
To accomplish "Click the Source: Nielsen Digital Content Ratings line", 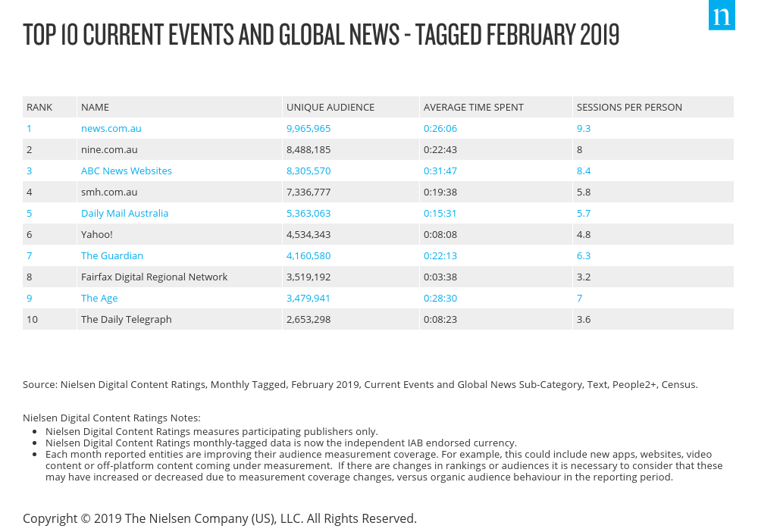I will (360, 385).
